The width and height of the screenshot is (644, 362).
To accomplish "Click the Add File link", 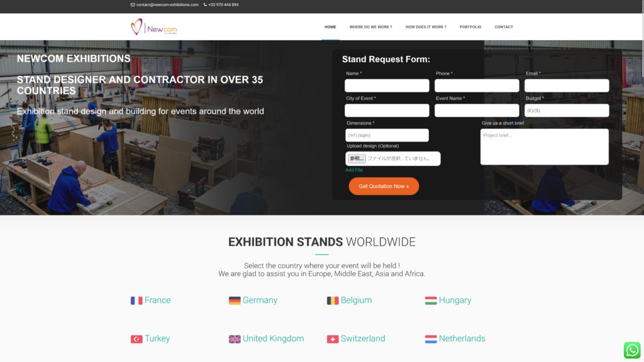I will pyautogui.click(x=353, y=170).
